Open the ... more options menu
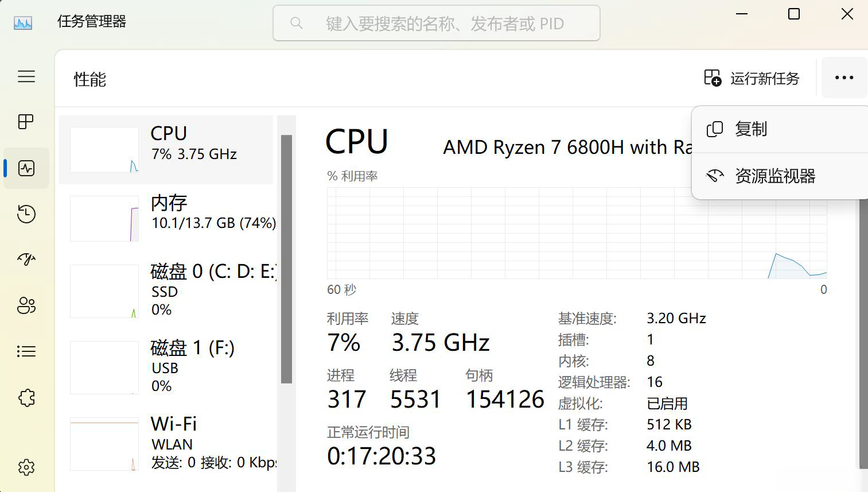Screen dimensions: 868x492 click(844, 78)
